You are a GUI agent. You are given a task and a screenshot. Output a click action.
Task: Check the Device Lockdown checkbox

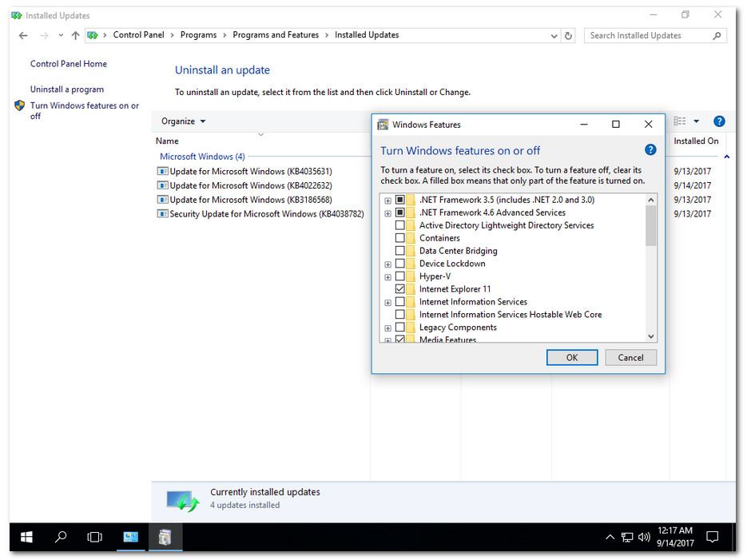click(x=400, y=264)
